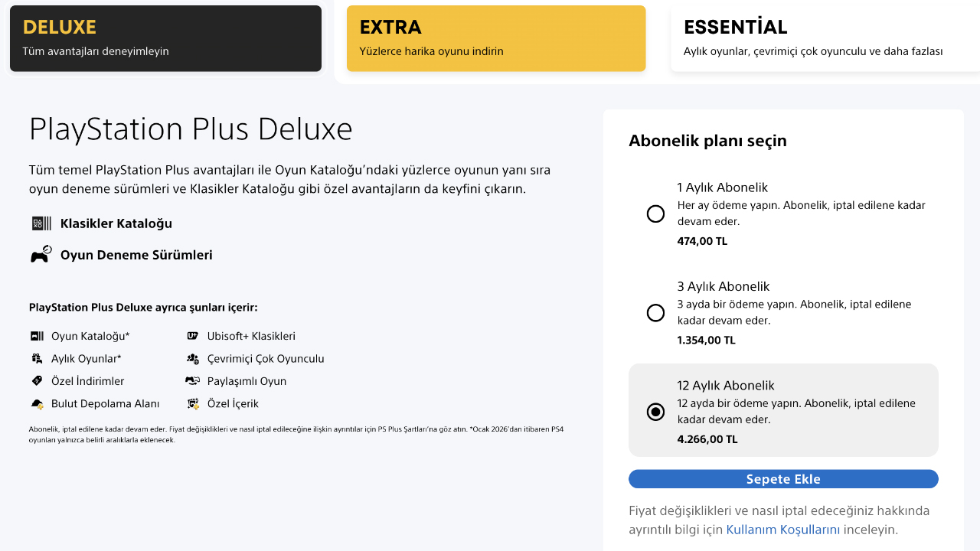980x551 pixels.
Task: Click the Oyun Kataloğu icon
Action: [x=37, y=336]
